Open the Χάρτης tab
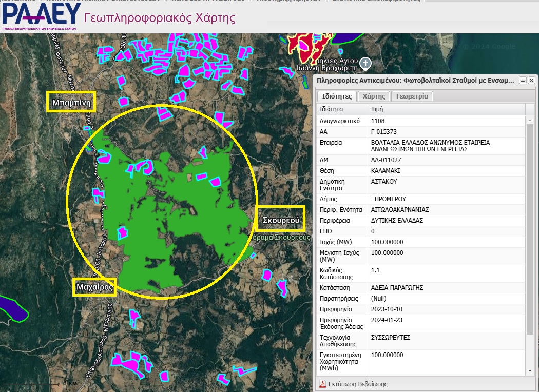This screenshot has height=392, width=539. (374, 96)
